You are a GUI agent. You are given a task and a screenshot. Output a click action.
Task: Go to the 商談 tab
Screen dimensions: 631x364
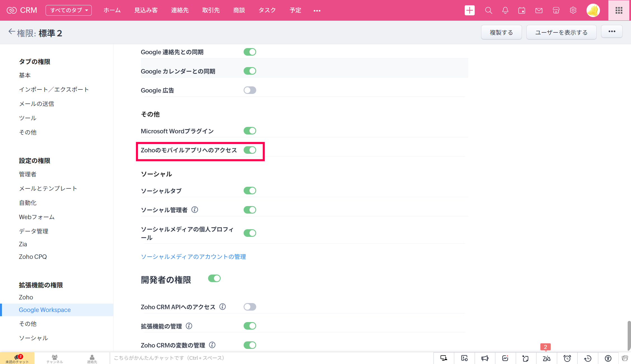[239, 10]
